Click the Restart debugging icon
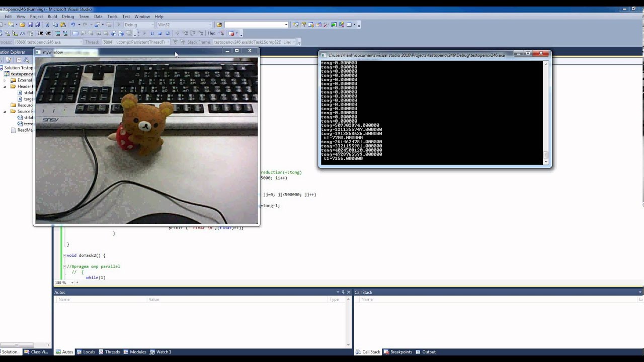The image size is (644, 362). 168,33
